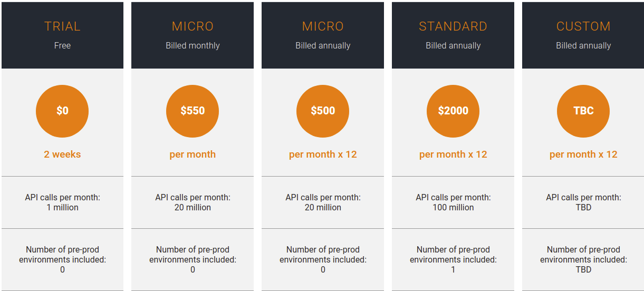
Task: Select the CUSTOM plan header
Action: pos(583,35)
